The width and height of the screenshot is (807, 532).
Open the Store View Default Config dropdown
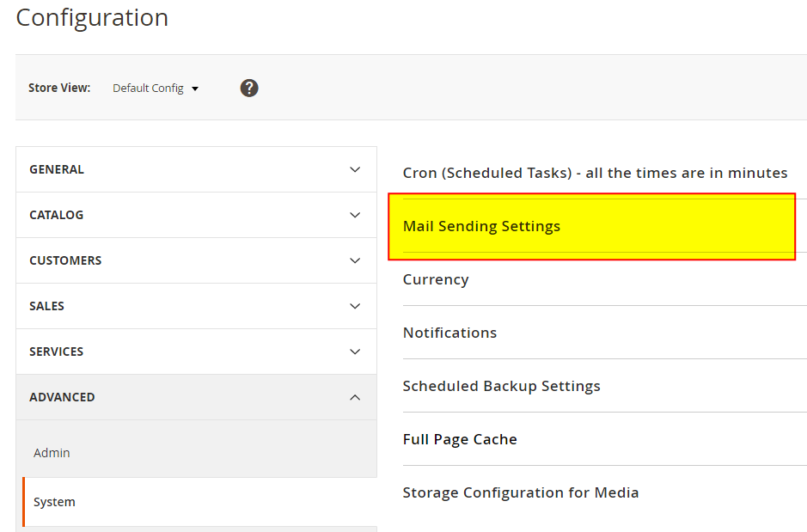pos(156,89)
